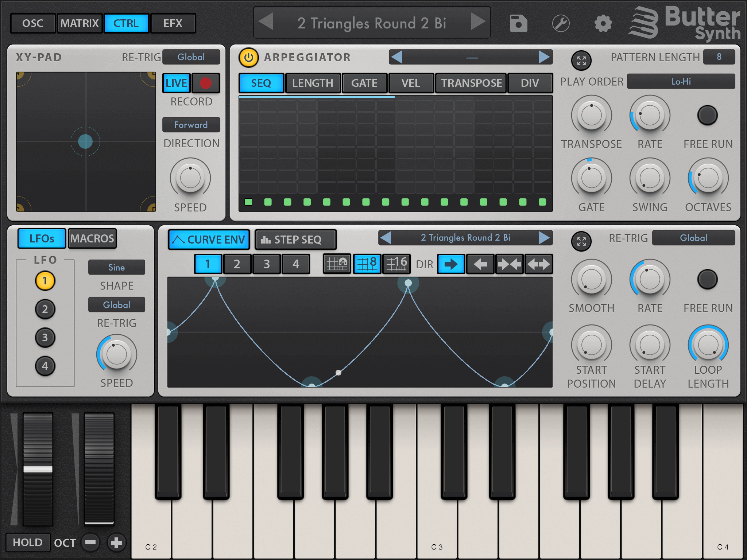
Task: Open settings with the gear icon
Action: pos(603,24)
